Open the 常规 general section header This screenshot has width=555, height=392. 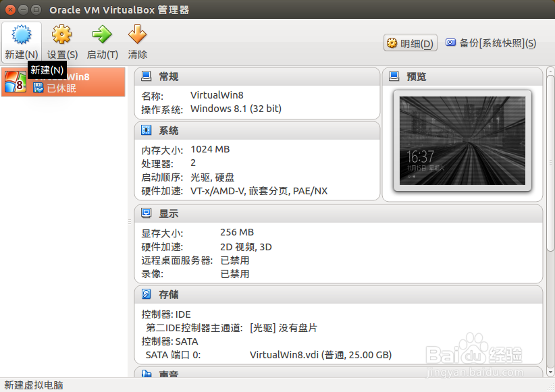click(x=257, y=76)
